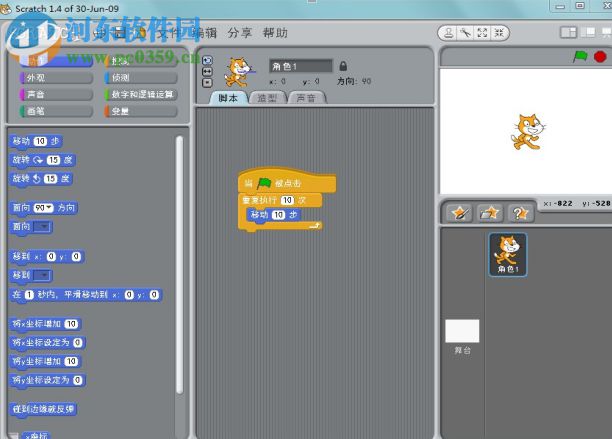
Task: Open the empty dropdown in the 面向 block
Action: (42, 227)
